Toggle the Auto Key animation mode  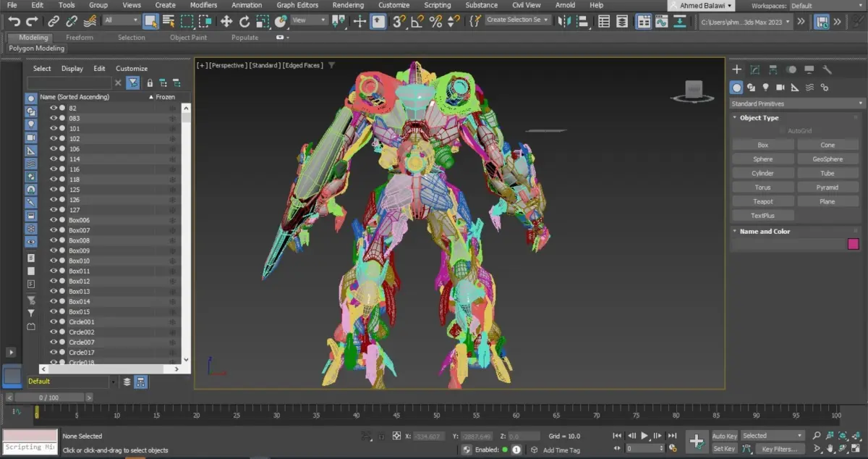(724, 436)
